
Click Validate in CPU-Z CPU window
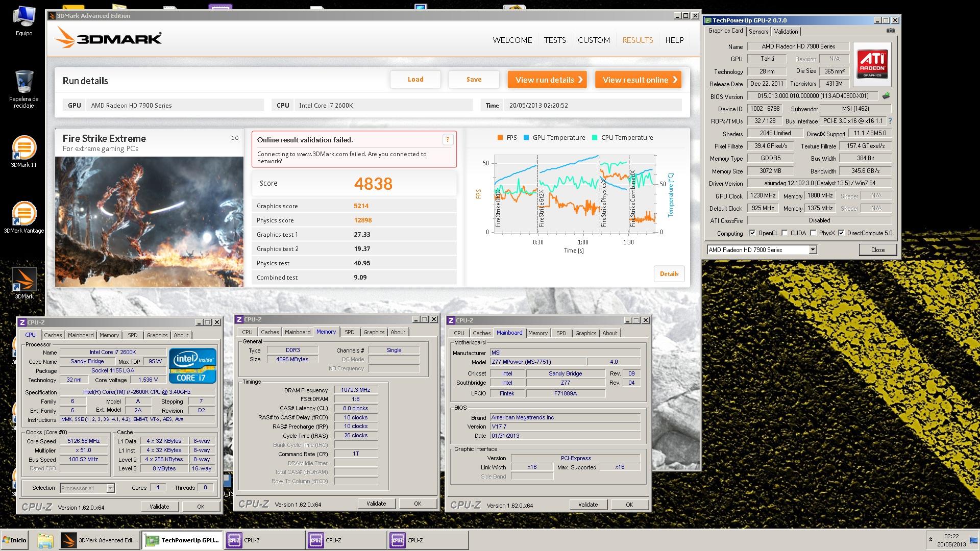159,507
